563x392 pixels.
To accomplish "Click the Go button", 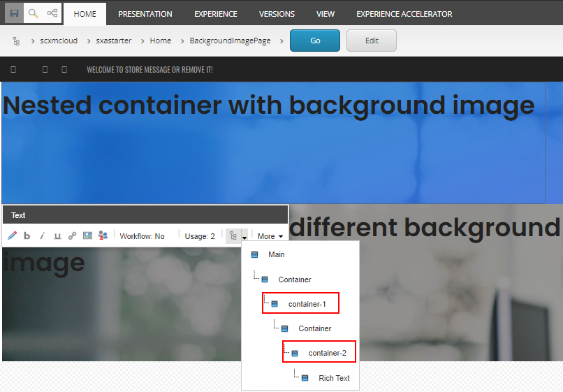I will click(315, 41).
